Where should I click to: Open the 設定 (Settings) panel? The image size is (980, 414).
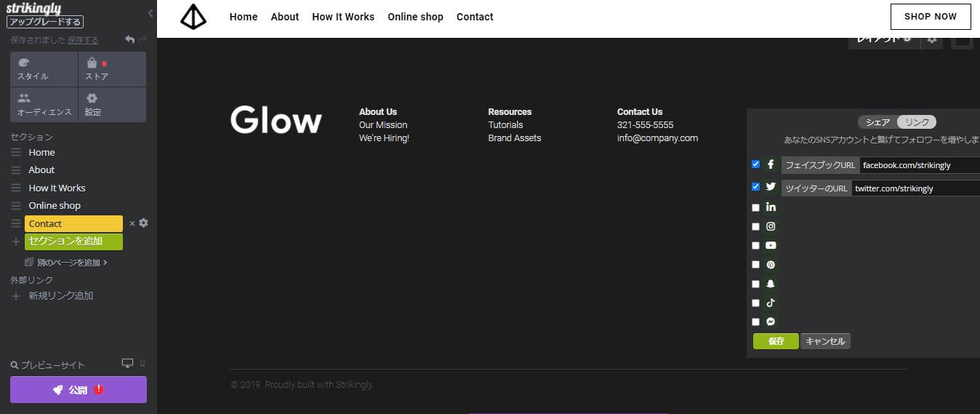pyautogui.click(x=112, y=105)
